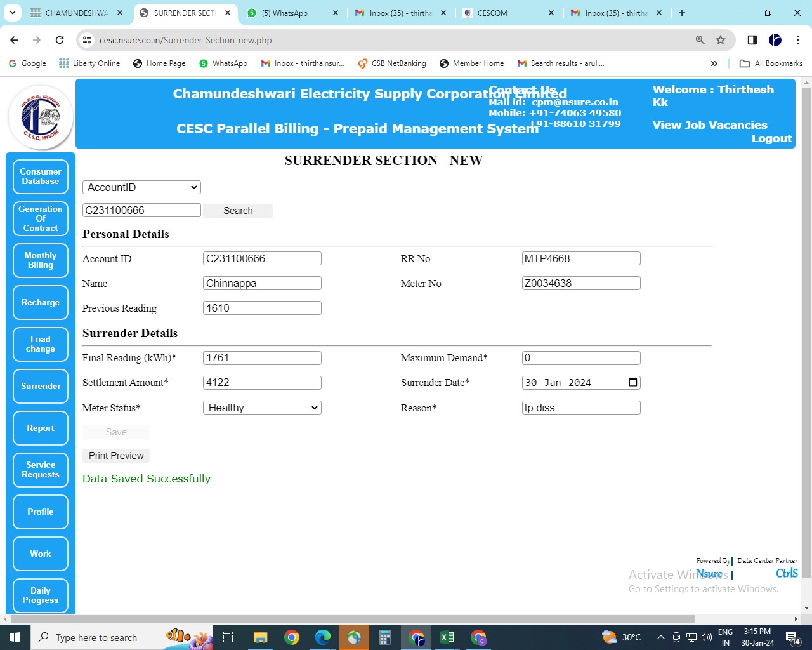The width and height of the screenshot is (812, 650).
Task: Open Calculator from taskbar
Action: [385, 637]
